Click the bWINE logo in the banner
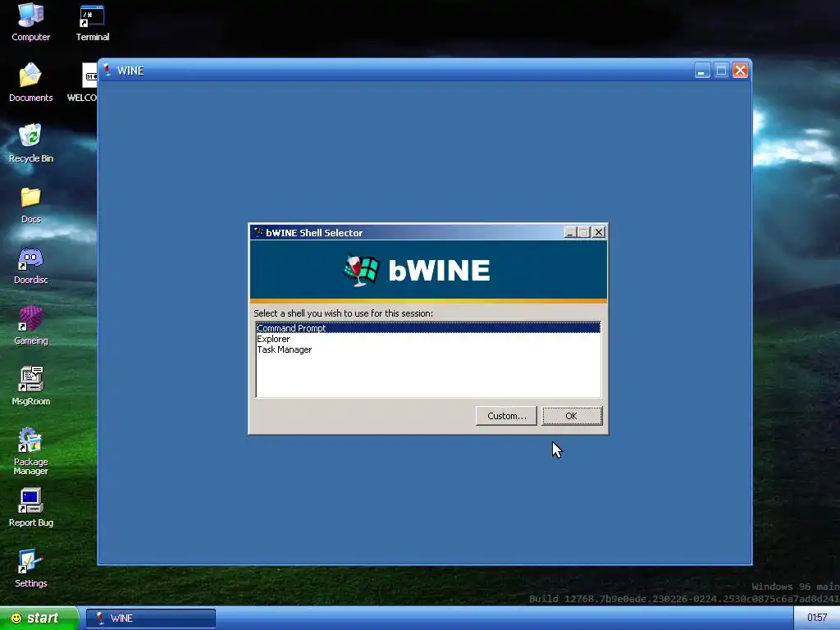The image size is (840, 630). point(417,270)
